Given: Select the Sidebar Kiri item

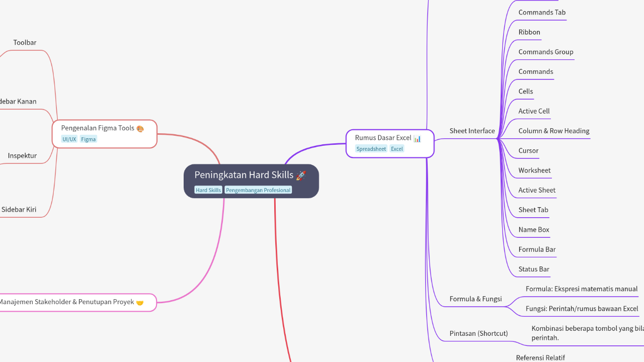Looking at the screenshot, I should click(19, 210).
